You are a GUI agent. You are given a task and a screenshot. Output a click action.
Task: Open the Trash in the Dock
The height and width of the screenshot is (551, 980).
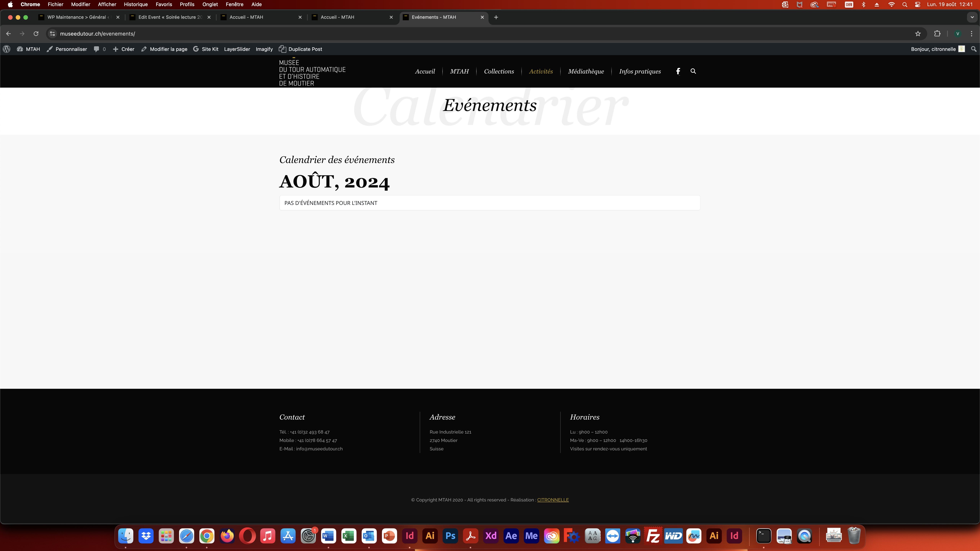(854, 536)
